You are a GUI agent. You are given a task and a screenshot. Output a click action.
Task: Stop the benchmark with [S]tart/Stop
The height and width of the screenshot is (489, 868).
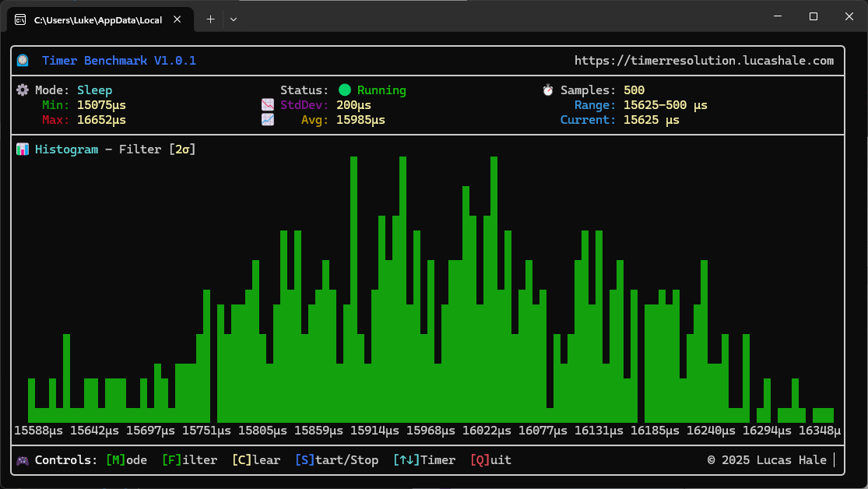click(337, 460)
